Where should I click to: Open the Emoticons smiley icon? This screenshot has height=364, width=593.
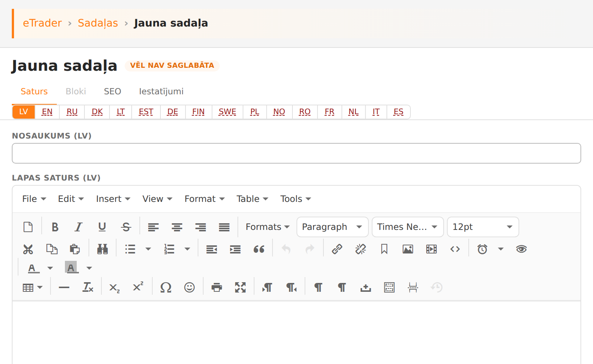[x=190, y=287]
